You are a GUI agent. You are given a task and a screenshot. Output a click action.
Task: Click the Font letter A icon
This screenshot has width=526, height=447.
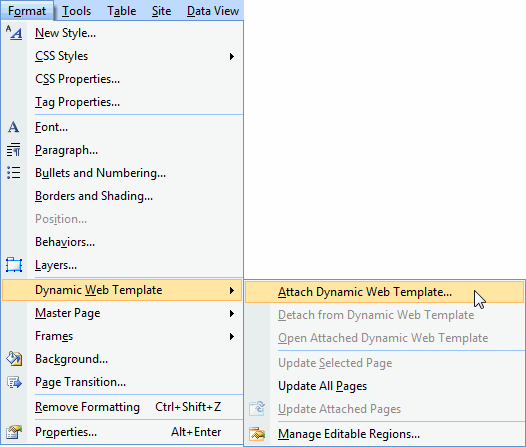(13, 127)
